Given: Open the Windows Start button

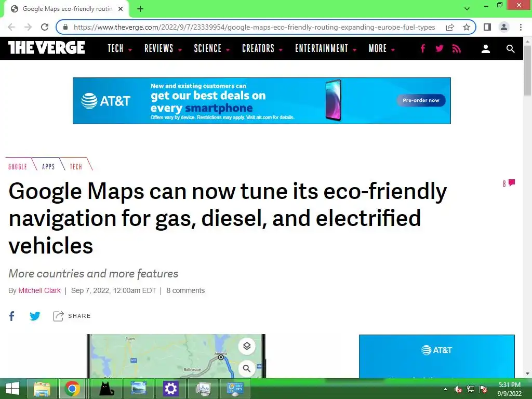Looking at the screenshot, I should (x=12, y=389).
